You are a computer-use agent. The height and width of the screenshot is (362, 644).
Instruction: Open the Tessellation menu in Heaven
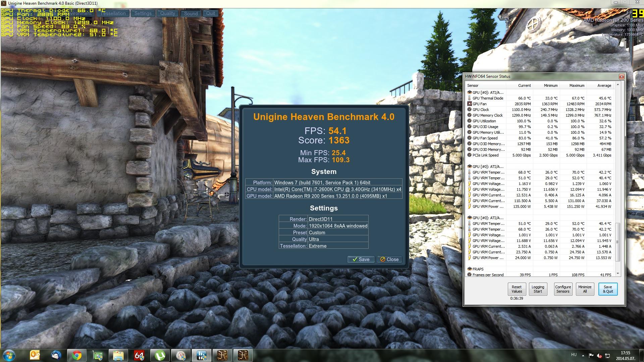coord(113,13)
